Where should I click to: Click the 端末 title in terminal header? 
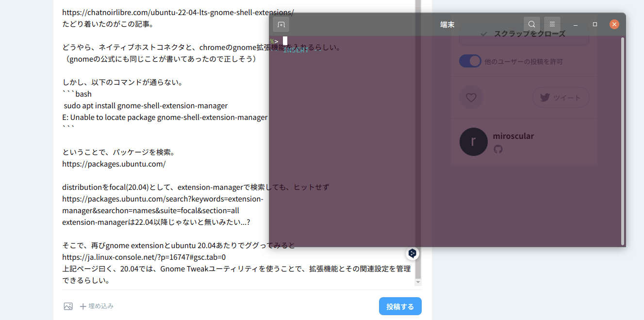(447, 24)
